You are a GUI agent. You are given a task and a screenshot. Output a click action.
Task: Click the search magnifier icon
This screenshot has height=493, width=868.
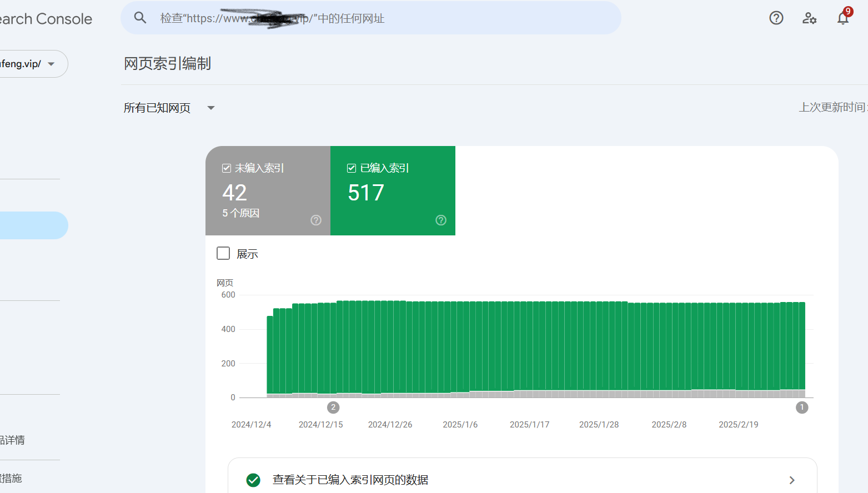click(x=141, y=18)
